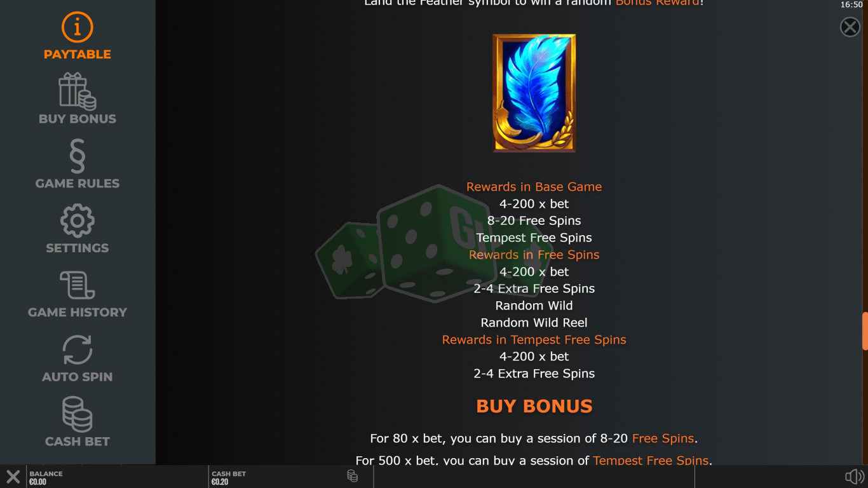This screenshot has width=868, height=488.
Task: Click the orange paytable scrollbar thumb
Action: pyautogui.click(x=865, y=331)
